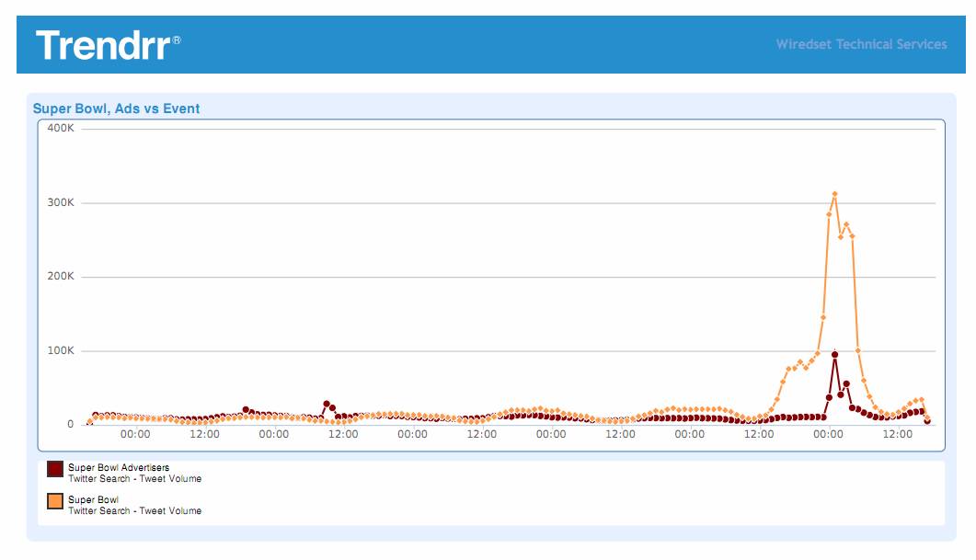Open Wiredset Technical Services link

pyautogui.click(x=861, y=44)
